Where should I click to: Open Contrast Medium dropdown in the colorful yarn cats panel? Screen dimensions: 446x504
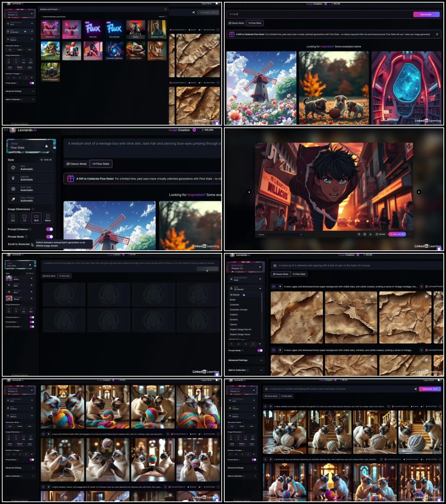(20, 416)
